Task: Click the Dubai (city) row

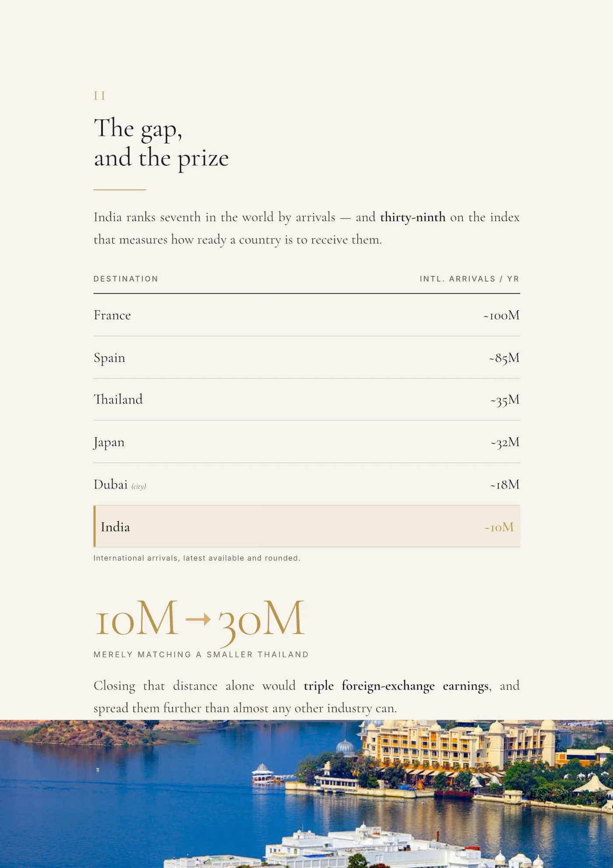Action: (306, 484)
